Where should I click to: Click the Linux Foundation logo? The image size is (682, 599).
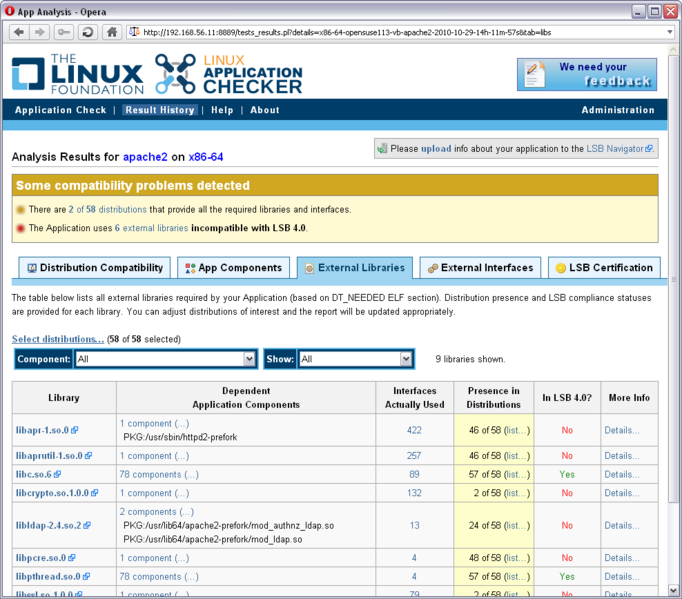(x=77, y=74)
